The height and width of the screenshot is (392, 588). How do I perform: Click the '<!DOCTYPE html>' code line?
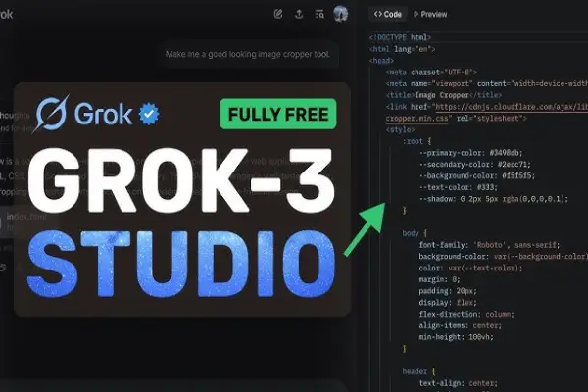pyautogui.click(x=400, y=37)
